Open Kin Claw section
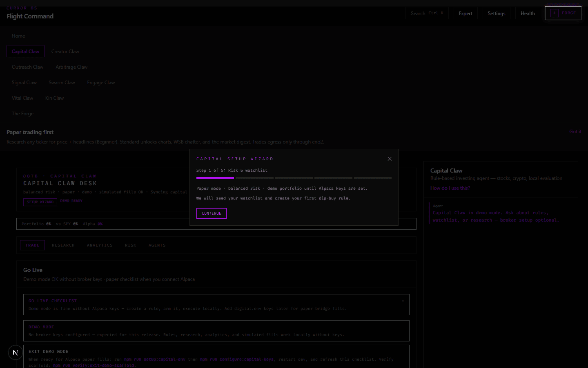Screen dimensions: 588x368 54,98
